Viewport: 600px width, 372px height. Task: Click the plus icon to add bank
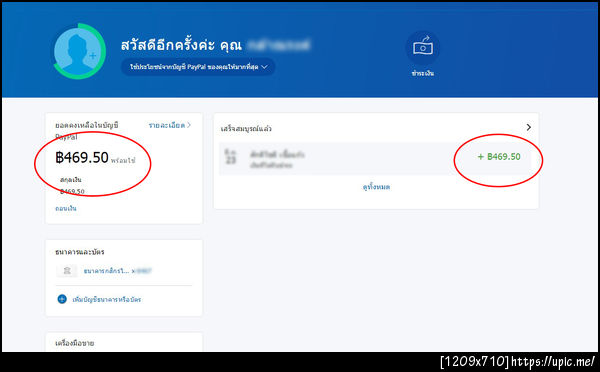pyautogui.click(x=62, y=299)
